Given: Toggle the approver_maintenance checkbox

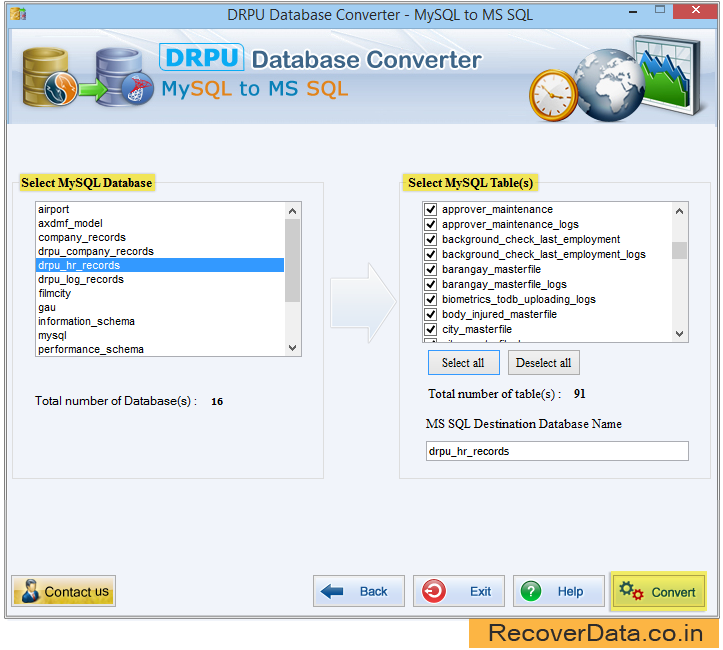Looking at the screenshot, I should tap(430, 209).
